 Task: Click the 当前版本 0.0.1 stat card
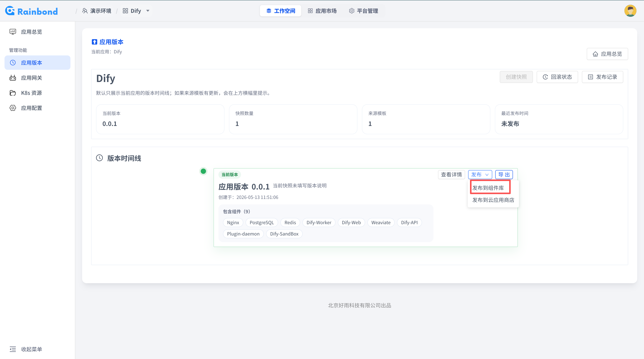pyautogui.click(x=160, y=119)
